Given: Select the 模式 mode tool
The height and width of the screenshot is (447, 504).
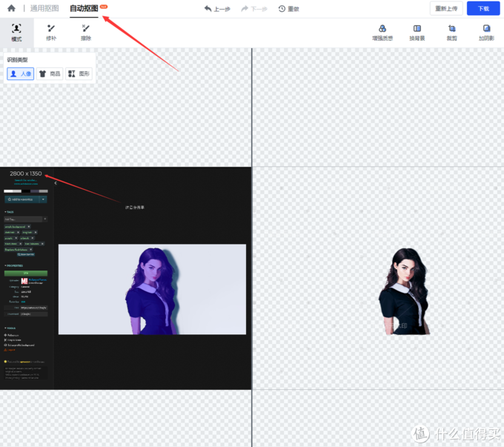Looking at the screenshot, I should pyautogui.click(x=16, y=32).
